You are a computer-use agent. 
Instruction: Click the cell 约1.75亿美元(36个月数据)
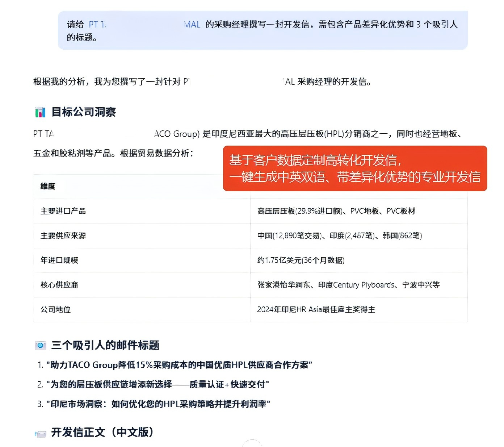point(359,260)
